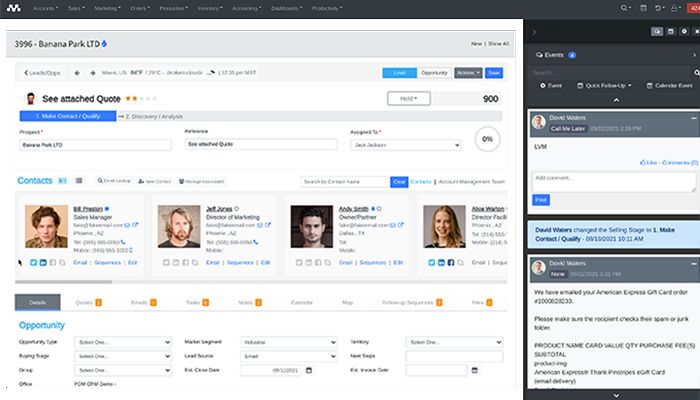Viewport: 700px width, 400px height.
Task: Open the Market Segment select
Action: [x=288, y=342]
